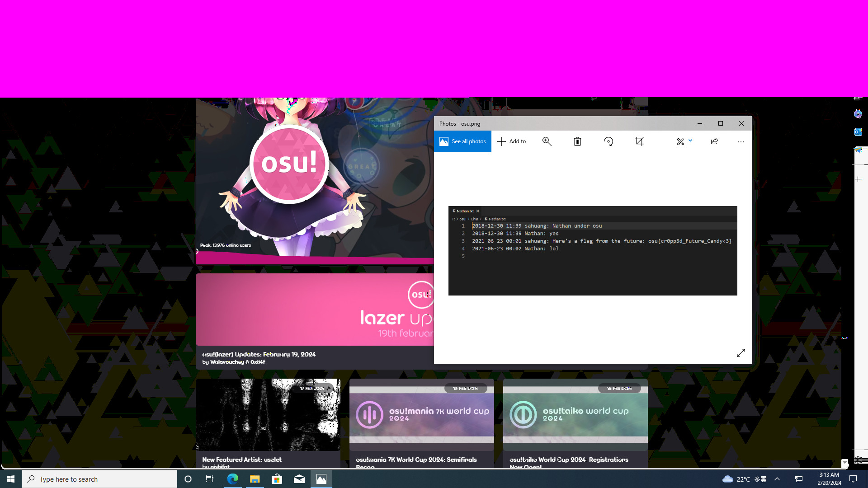
Task: Open the osu!mania 7K World Cup thumbnail
Action: [421, 414]
